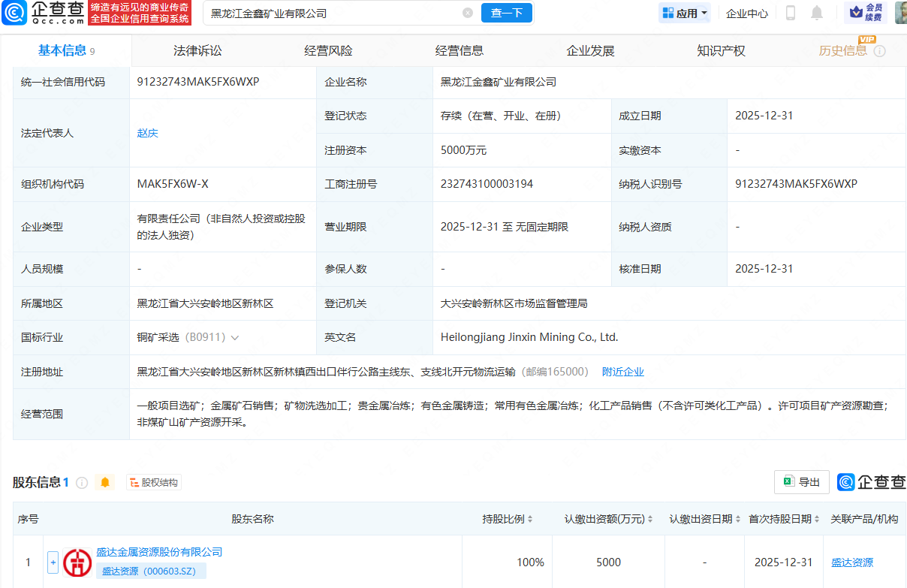Open the 知识产权 tab
This screenshot has height=588, width=907.
tap(720, 50)
